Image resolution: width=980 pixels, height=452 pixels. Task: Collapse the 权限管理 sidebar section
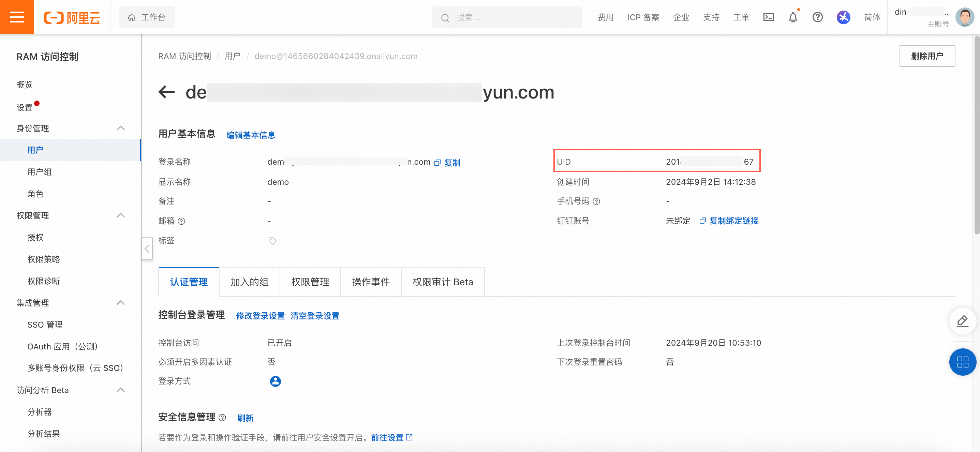(121, 215)
